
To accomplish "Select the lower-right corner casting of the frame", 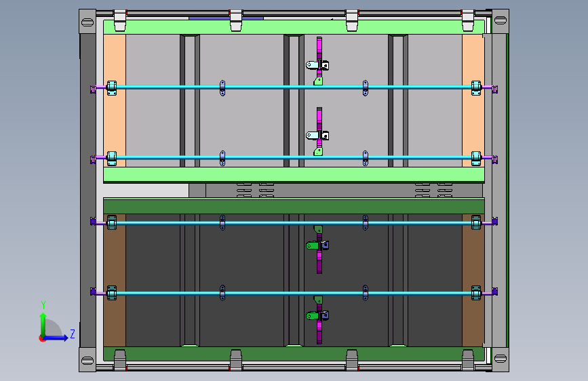I will (501, 359).
